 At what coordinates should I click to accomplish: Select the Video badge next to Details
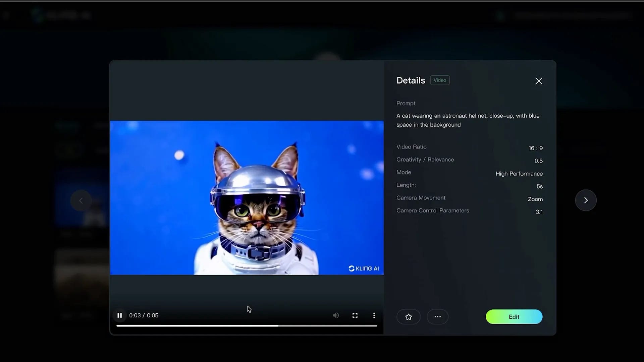(440, 80)
